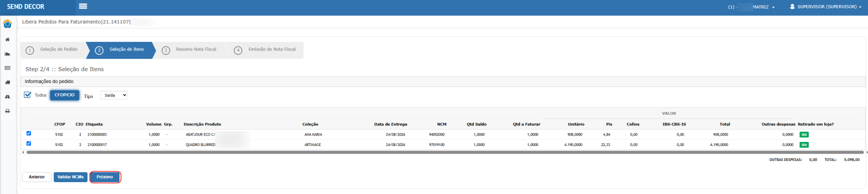Image resolution: width=868 pixels, height=194 pixels.
Task: Open the money/cash icon in the sidebar
Action: tap(7, 68)
